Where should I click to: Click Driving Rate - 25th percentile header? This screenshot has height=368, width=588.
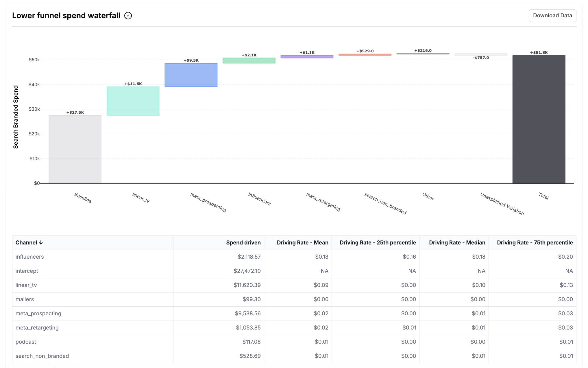coord(378,243)
